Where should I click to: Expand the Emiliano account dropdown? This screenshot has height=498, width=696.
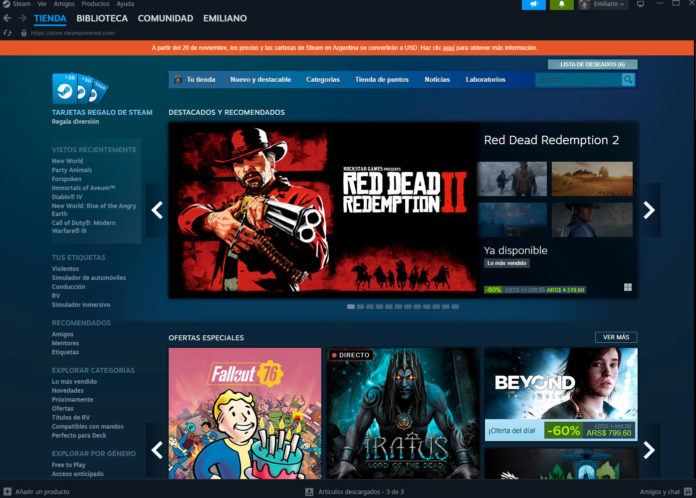(x=604, y=4)
